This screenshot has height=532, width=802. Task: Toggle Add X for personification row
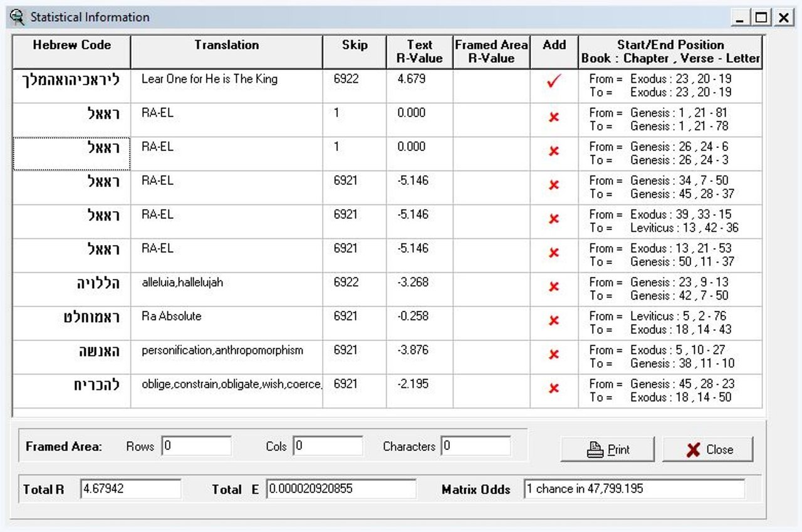(x=553, y=354)
